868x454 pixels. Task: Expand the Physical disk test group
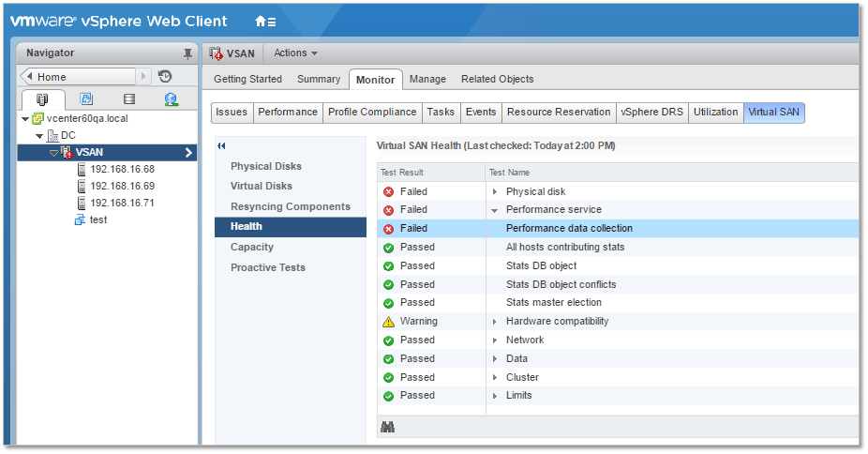tap(495, 191)
